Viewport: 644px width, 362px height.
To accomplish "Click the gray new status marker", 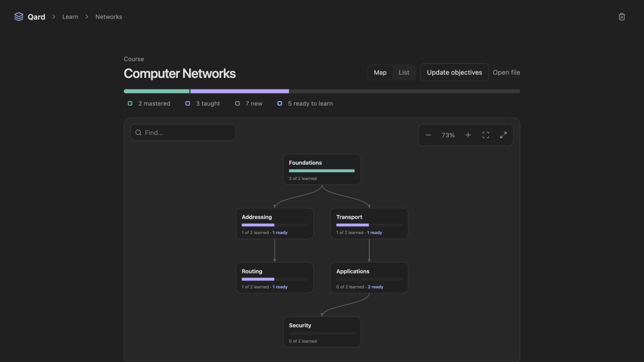I will click(237, 104).
